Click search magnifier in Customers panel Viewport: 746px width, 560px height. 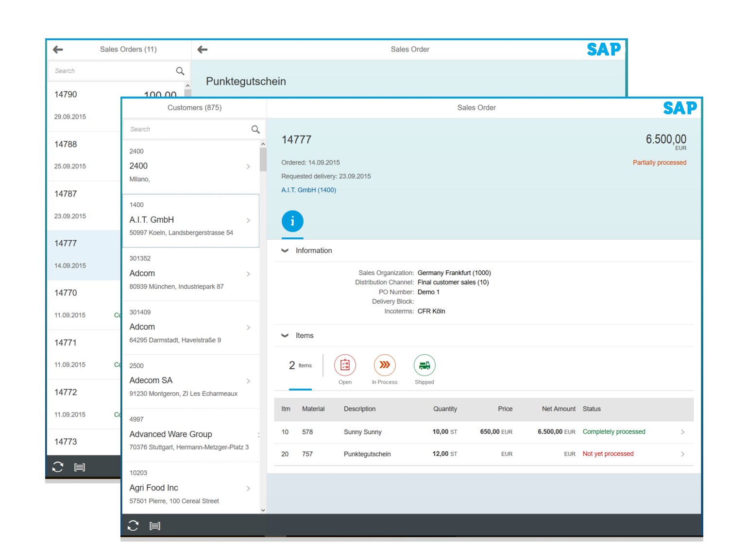255,129
